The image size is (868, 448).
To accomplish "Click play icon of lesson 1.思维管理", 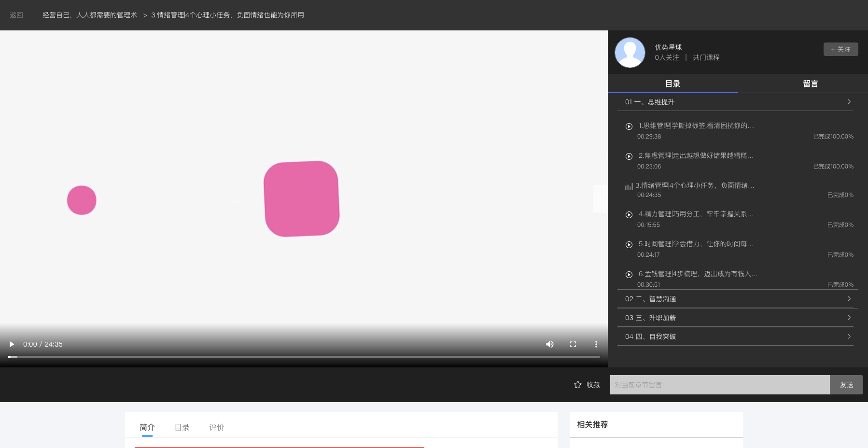I will click(629, 126).
